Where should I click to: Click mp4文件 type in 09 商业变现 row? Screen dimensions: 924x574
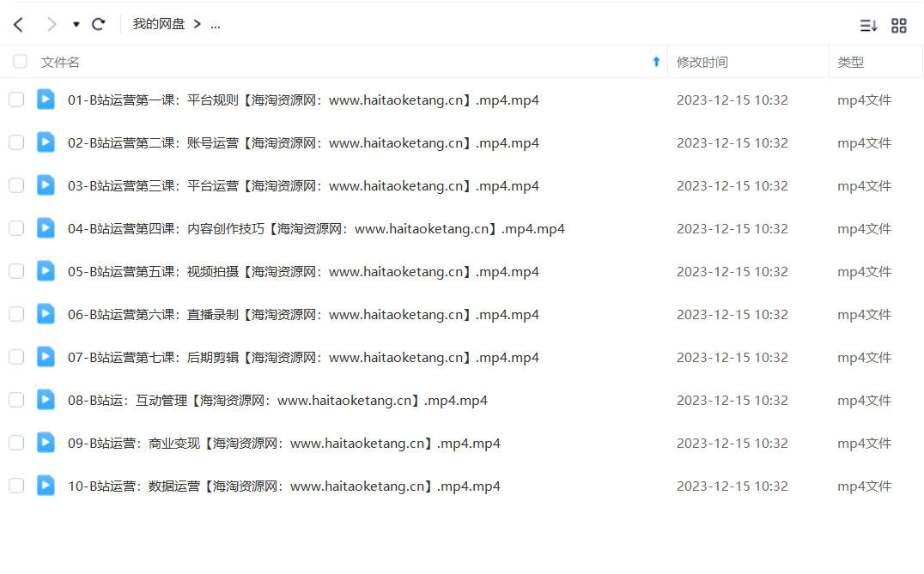pyautogui.click(x=864, y=444)
